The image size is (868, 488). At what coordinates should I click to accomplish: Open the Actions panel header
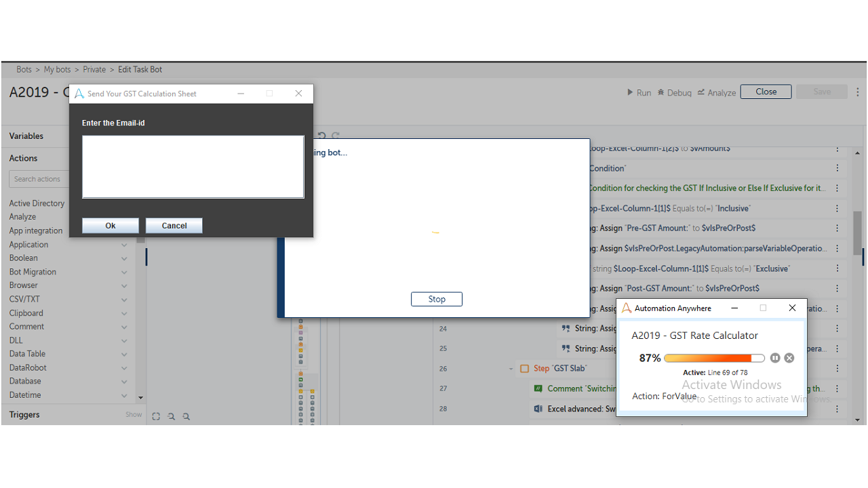pyautogui.click(x=24, y=158)
